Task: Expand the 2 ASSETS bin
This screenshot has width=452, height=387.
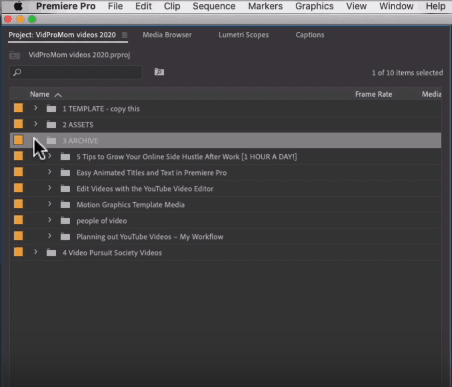Action: click(x=36, y=124)
